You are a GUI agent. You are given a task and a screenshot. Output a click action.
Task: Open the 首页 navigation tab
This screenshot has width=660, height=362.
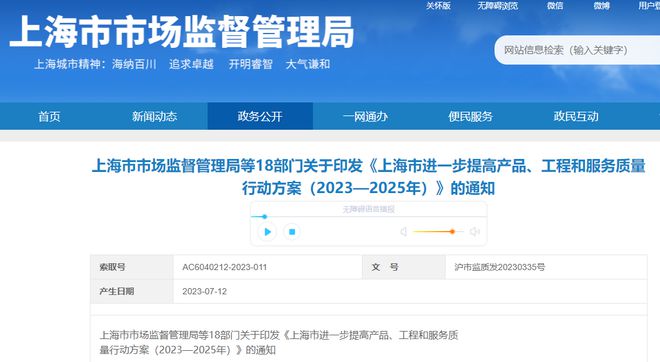pos(49,116)
